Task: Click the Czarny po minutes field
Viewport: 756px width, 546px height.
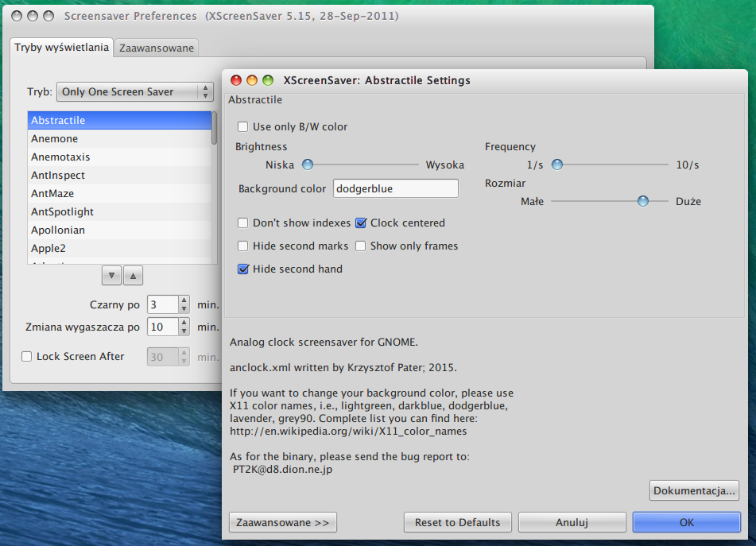Action: (x=163, y=304)
